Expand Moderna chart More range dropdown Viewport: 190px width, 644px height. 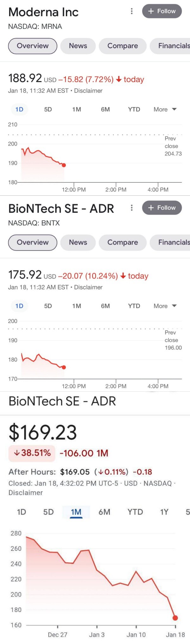(x=165, y=110)
